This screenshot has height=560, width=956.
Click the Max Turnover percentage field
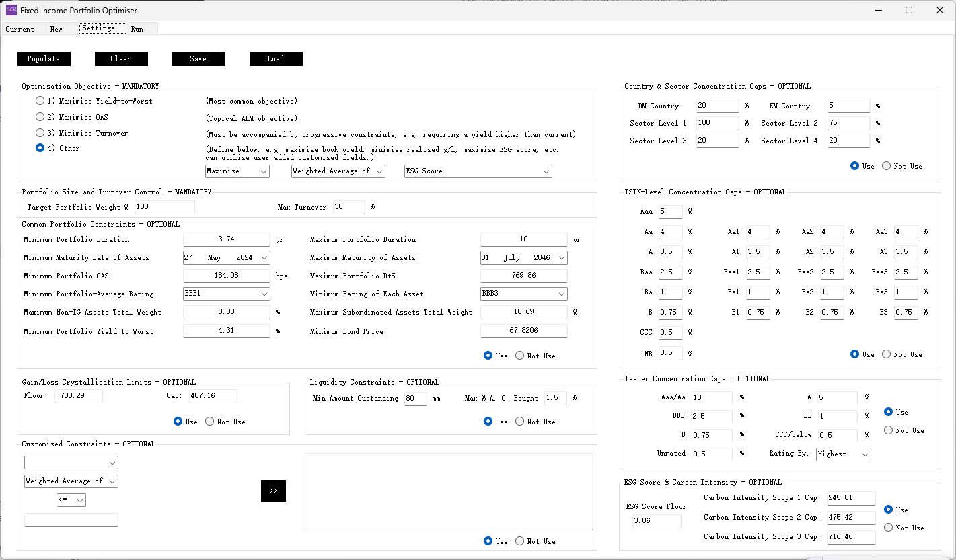(348, 207)
